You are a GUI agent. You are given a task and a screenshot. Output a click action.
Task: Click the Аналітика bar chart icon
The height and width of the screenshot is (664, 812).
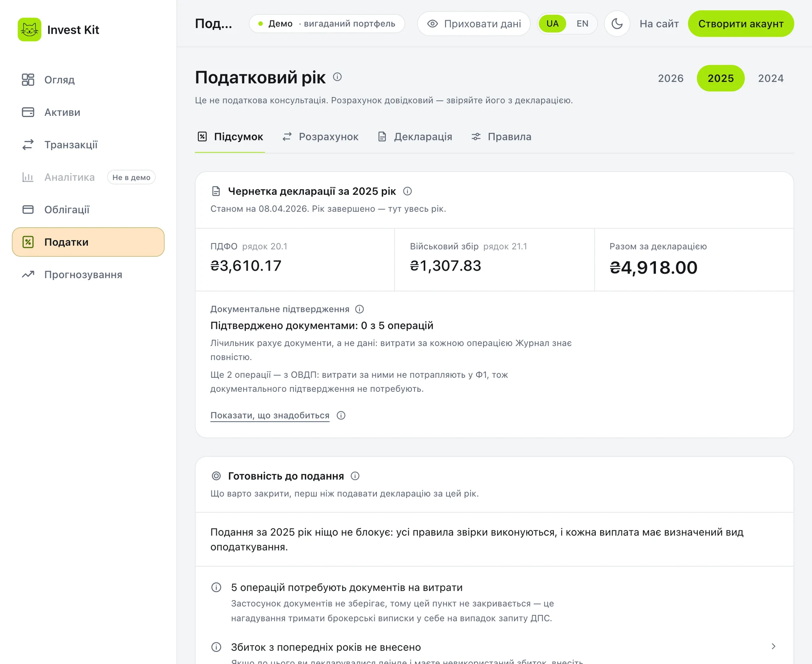28,177
